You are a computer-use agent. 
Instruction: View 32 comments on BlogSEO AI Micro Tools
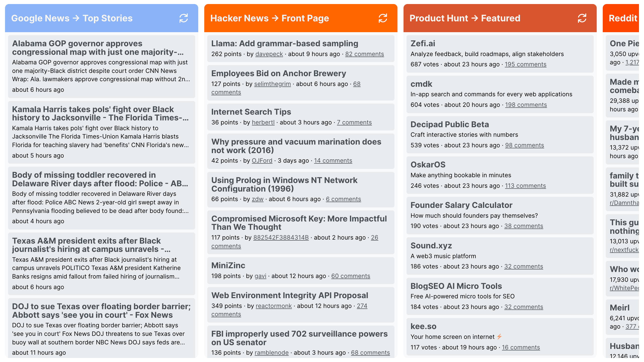tap(524, 307)
